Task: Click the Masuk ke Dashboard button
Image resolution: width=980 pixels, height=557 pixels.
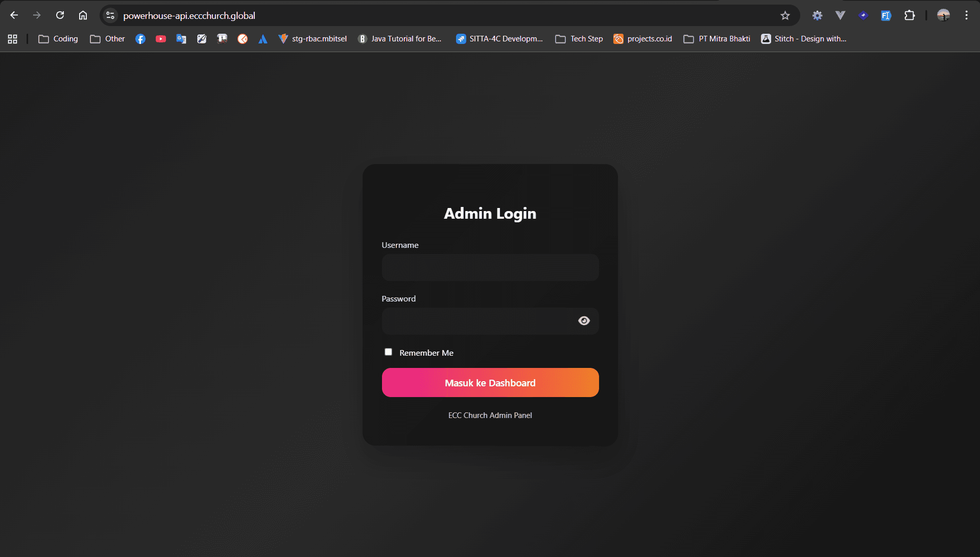Action: 490,382
